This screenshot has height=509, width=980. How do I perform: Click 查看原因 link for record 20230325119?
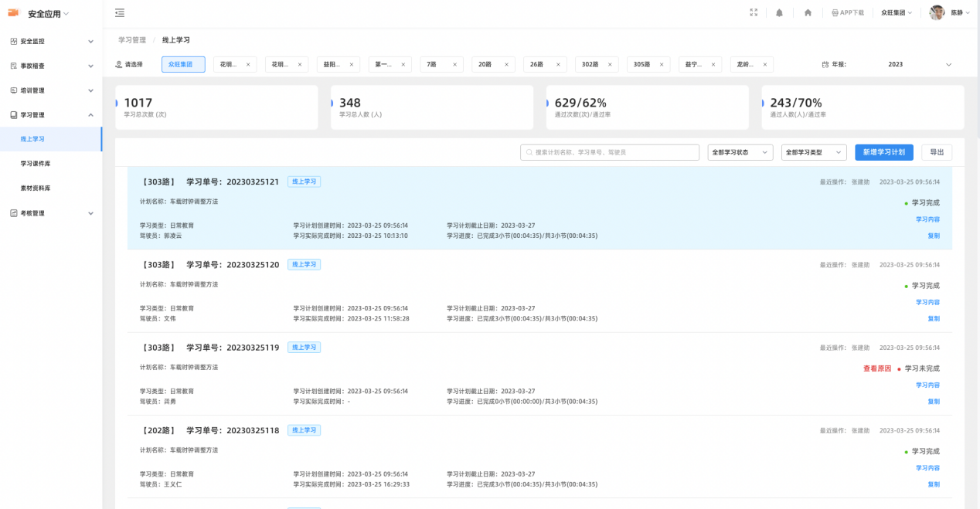coord(876,369)
